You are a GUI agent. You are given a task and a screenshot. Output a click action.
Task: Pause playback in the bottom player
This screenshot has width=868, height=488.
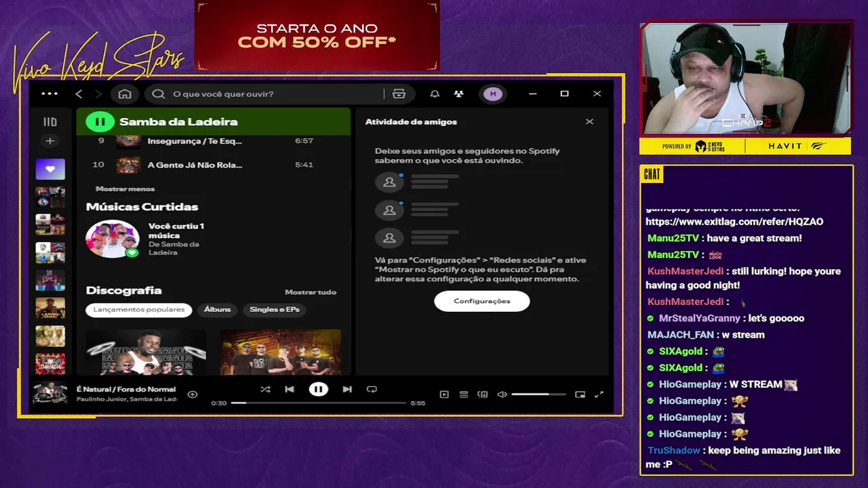(318, 389)
